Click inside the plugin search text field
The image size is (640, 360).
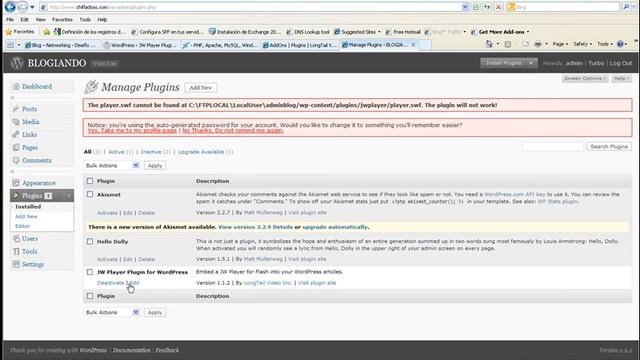click(x=553, y=147)
